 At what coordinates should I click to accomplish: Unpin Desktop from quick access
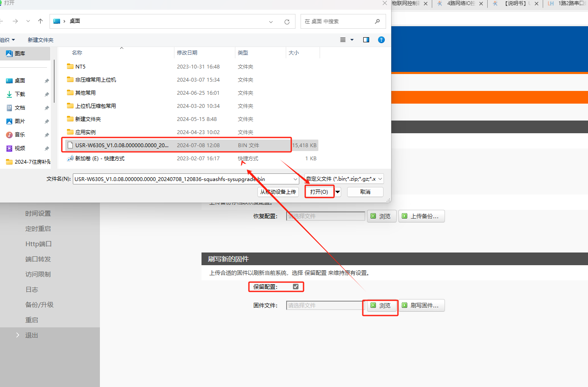click(x=47, y=81)
